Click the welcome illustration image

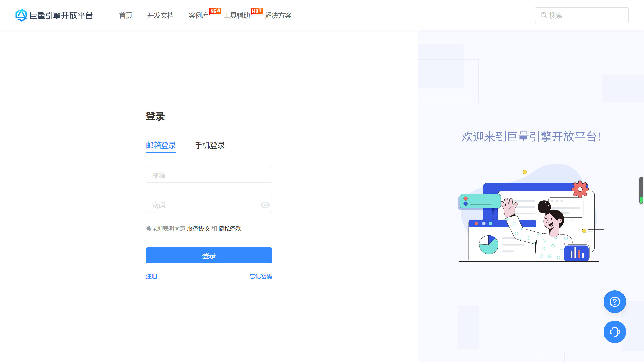531,213
